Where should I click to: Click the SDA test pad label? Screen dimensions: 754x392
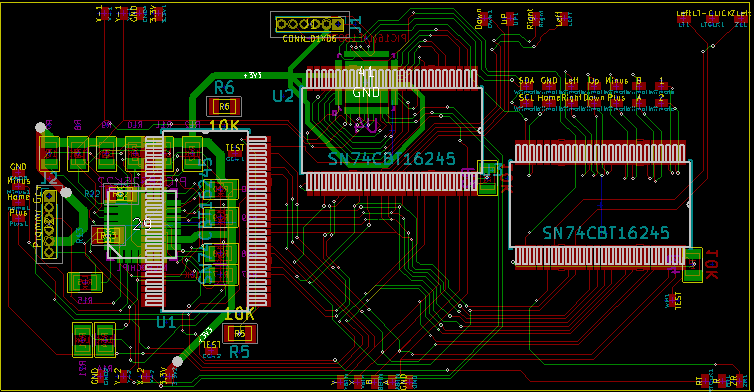click(526, 81)
